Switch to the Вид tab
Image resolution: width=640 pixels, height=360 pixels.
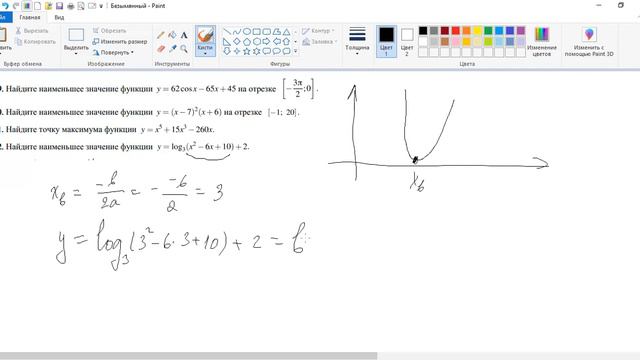pos(59,18)
